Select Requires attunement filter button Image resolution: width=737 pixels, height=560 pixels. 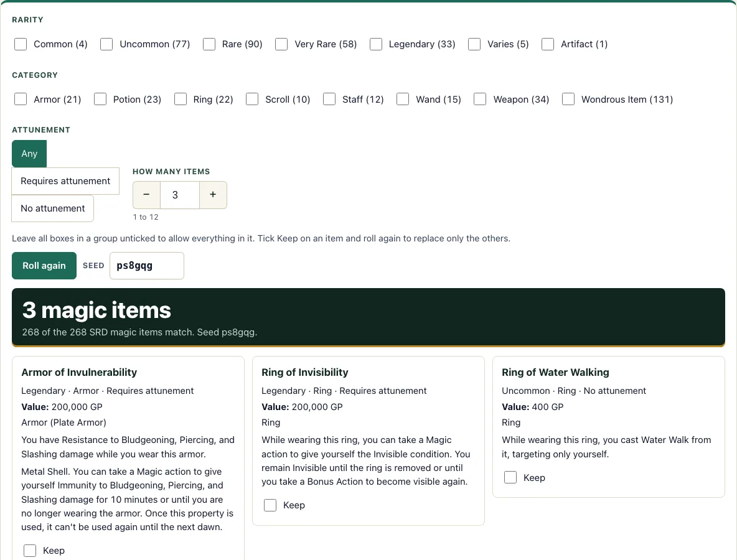(x=65, y=181)
